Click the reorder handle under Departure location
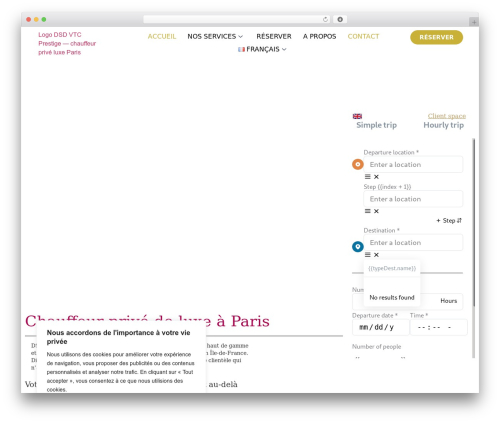This screenshot has width=500, height=423. [x=367, y=177]
